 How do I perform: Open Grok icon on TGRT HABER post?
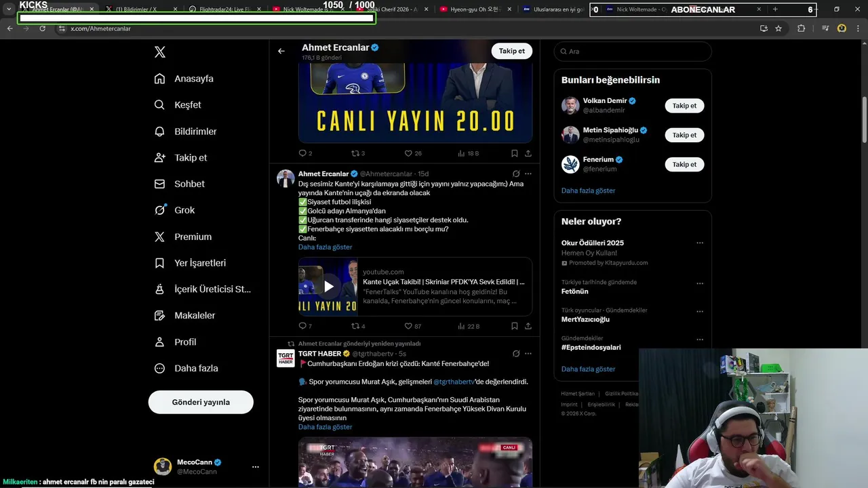click(516, 354)
